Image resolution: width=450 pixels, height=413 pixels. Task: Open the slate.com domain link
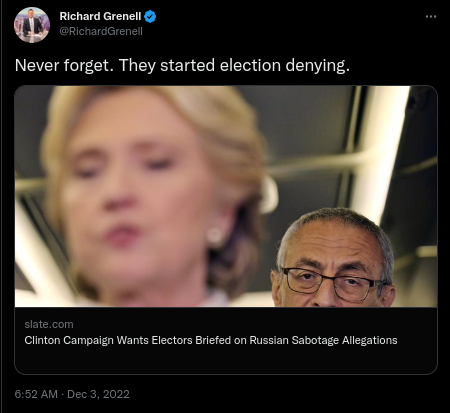49,324
